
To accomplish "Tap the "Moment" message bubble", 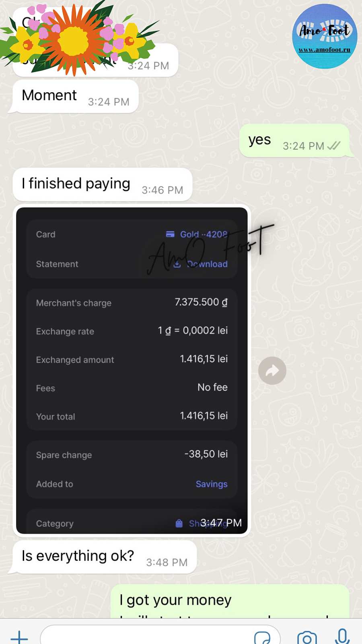I will 49,96.
